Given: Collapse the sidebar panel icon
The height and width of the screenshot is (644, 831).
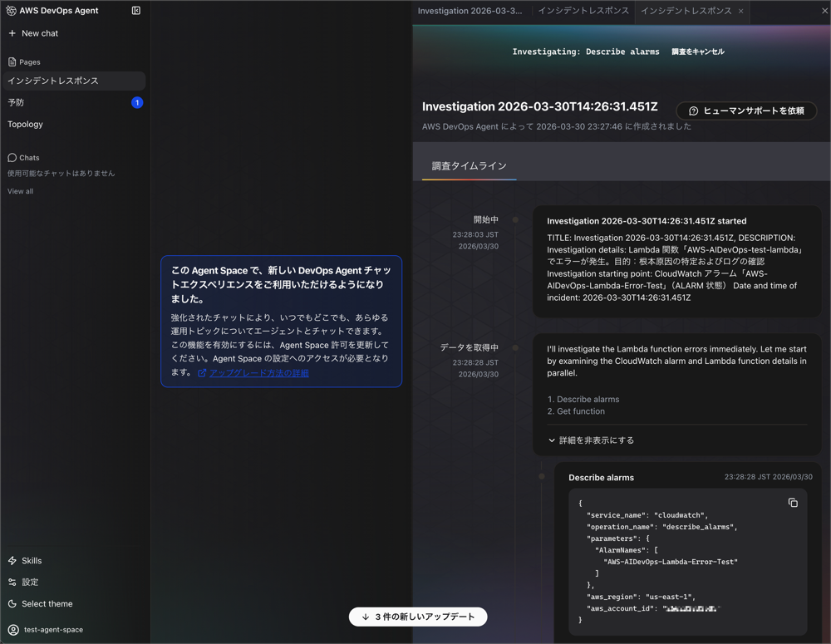Looking at the screenshot, I should [x=136, y=11].
